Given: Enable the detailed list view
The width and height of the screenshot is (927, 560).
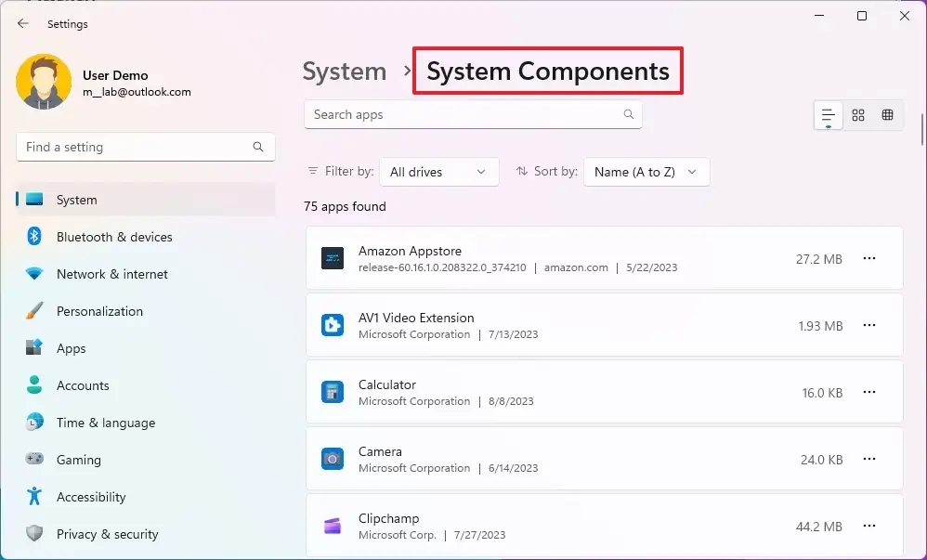Looking at the screenshot, I should click(x=827, y=114).
